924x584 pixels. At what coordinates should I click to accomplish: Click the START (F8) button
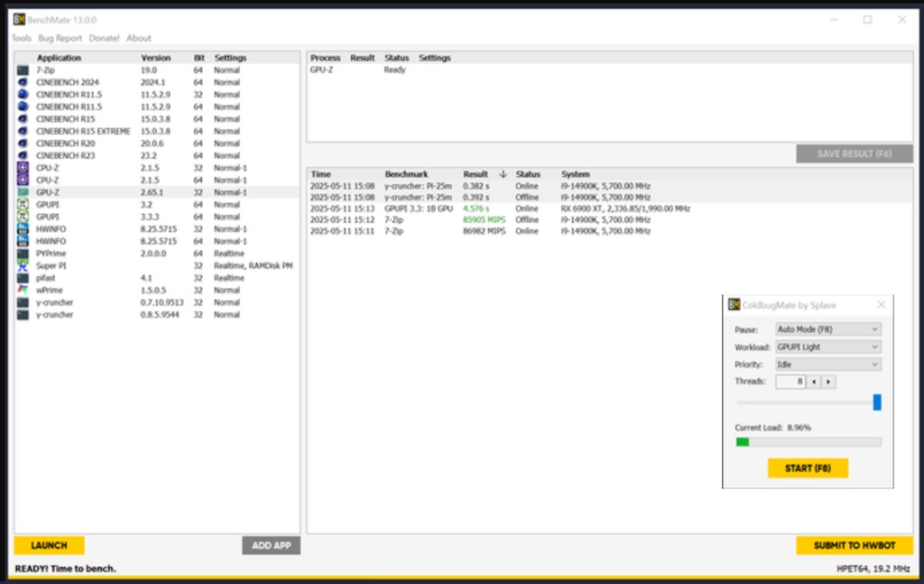[808, 468]
